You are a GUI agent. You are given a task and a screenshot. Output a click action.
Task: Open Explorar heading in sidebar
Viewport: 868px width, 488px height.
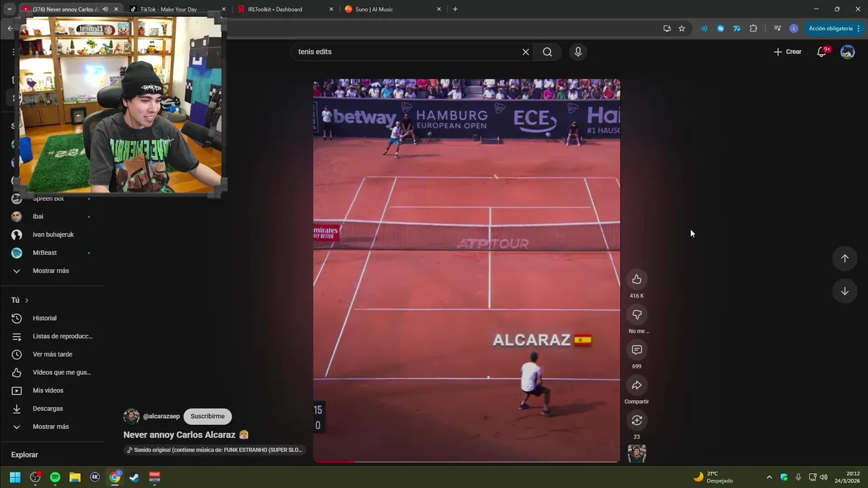[24, 455]
